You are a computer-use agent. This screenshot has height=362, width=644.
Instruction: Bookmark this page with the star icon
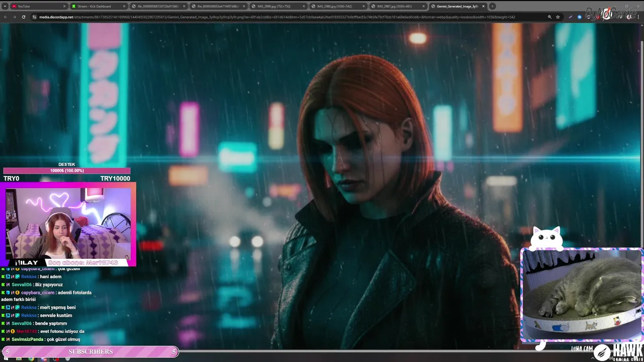558,17
